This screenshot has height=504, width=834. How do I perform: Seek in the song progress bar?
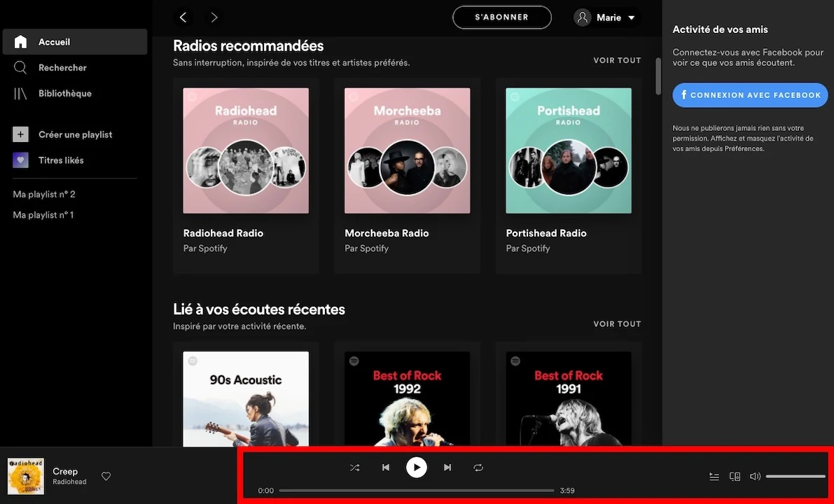point(417,491)
